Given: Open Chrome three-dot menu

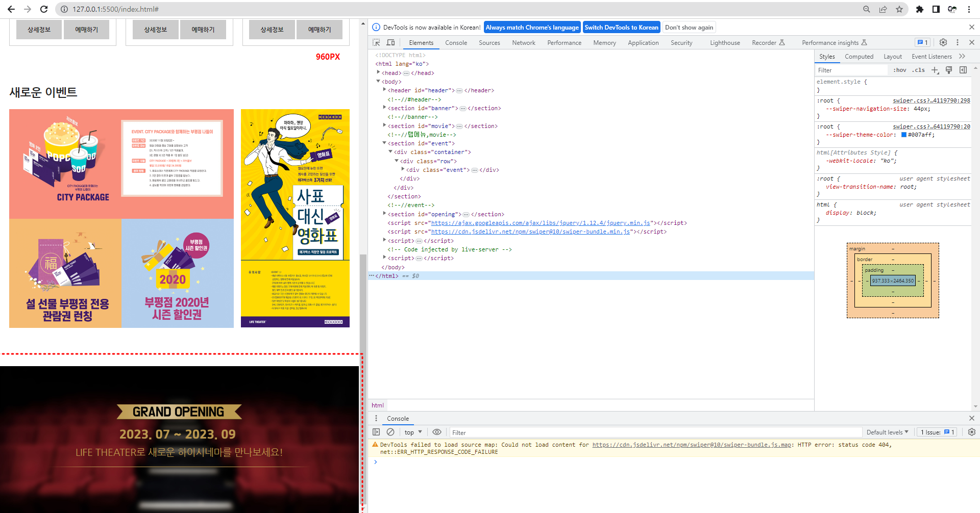Looking at the screenshot, I should point(969,9).
